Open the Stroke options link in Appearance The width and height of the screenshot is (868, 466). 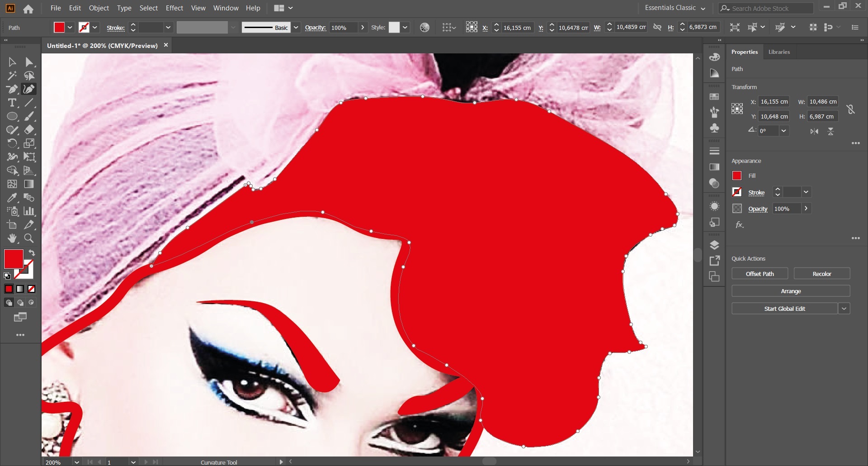point(756,192)
